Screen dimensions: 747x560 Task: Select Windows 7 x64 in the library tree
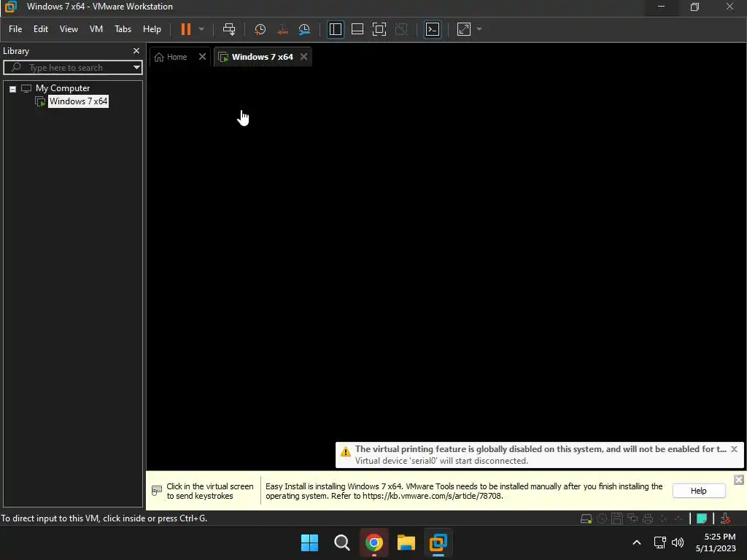pos(79,101)
